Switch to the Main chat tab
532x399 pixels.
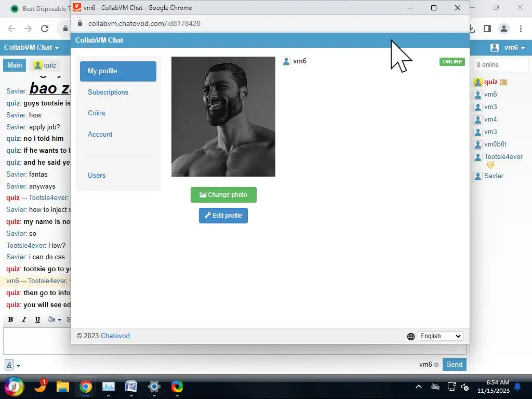[x=15, y=65]
